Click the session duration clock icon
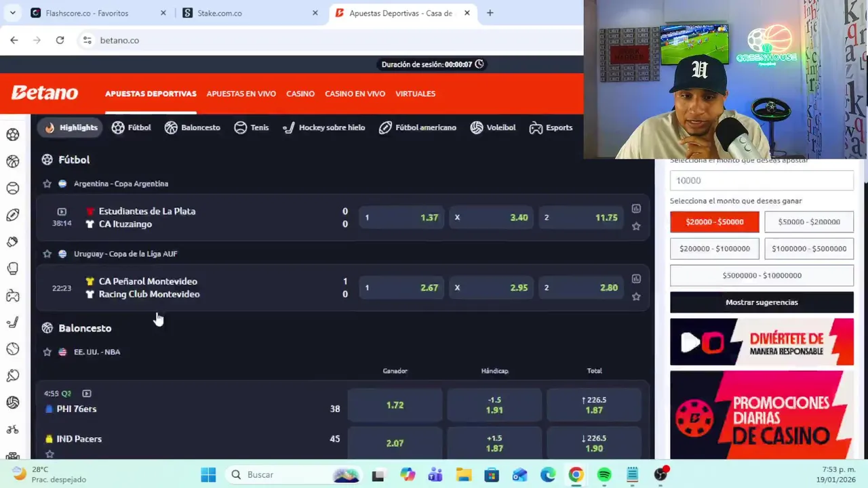This screenshot has width=868, height=488. click(479, 64)
